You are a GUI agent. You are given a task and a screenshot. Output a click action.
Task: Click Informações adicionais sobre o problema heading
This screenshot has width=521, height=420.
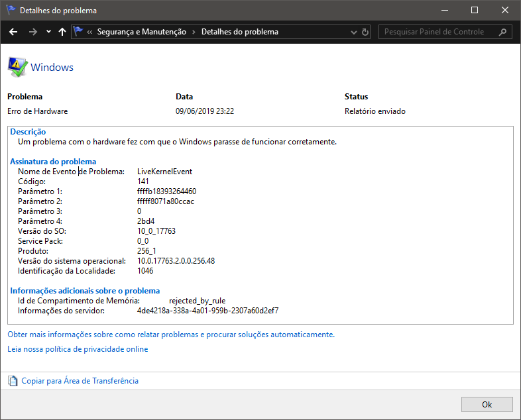click(85, 291)
